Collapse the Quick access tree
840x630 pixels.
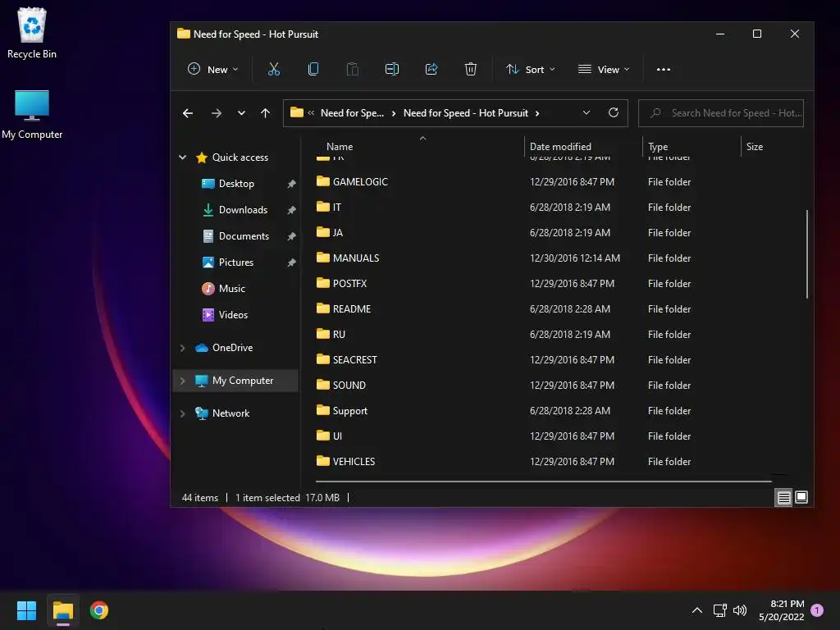pos(183,157)
